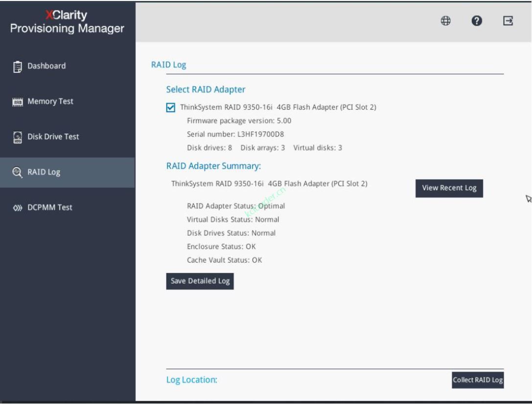
Task: Click the Log Location label
Action: 192,380
